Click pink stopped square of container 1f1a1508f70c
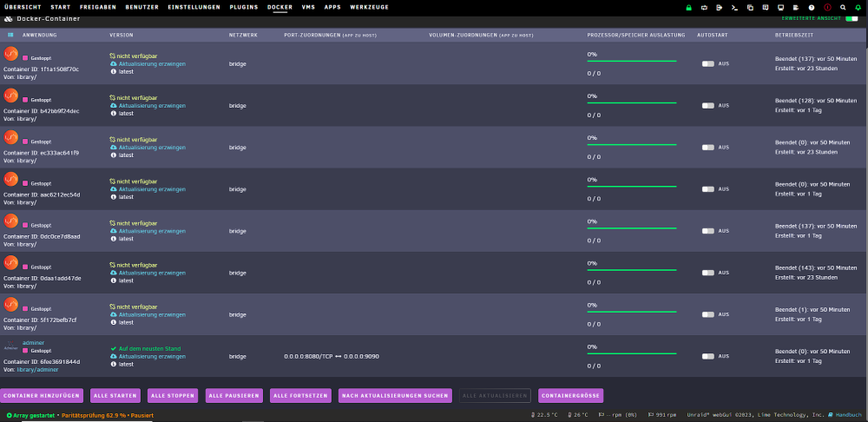Screen dimensions: 868x422 [25, 58]
